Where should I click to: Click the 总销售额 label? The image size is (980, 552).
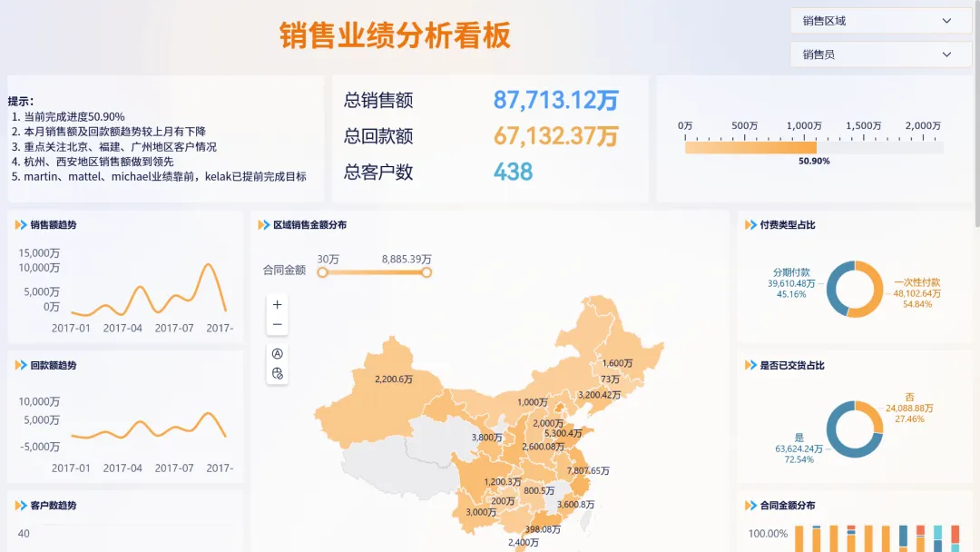[x=378, y=100]
